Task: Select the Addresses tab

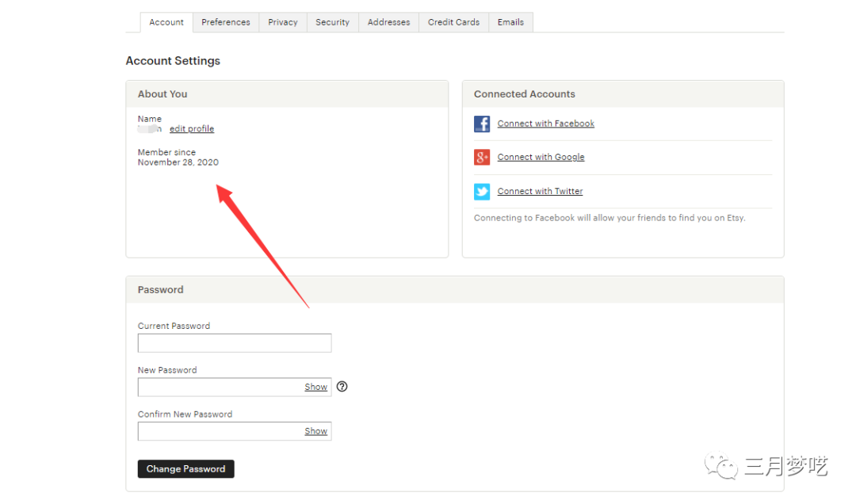Action: (388, 22)
